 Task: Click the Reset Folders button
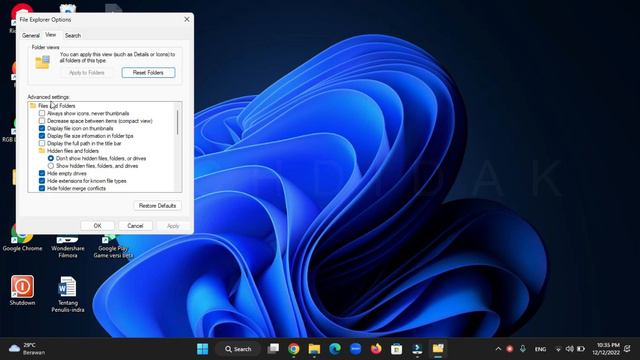coord(148,73)
